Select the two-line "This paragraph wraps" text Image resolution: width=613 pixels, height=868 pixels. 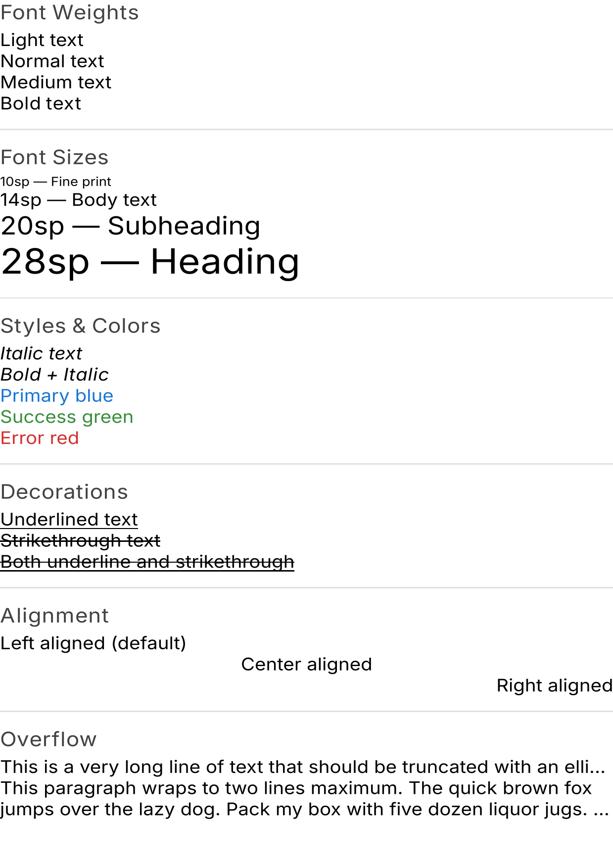click(x=303, y=799)
